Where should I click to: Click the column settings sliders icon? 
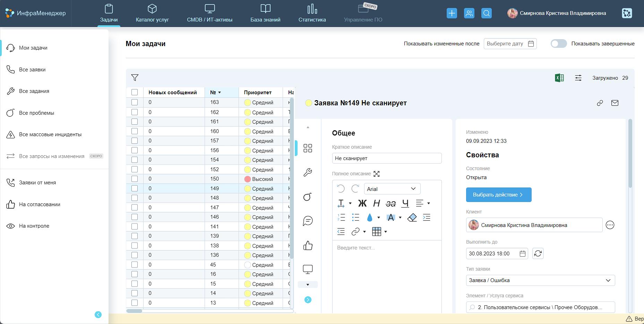(578, 78)
